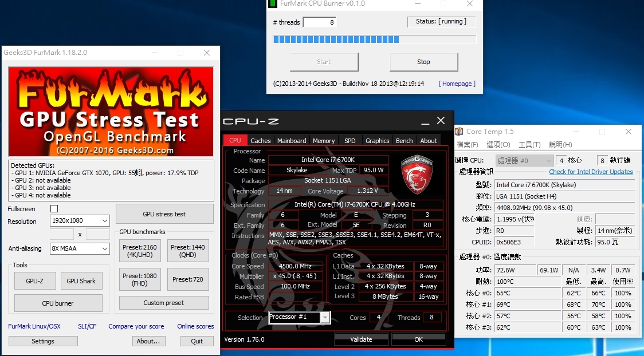Open FurMark Settings
Screen dimensions: 644x356
43,341
